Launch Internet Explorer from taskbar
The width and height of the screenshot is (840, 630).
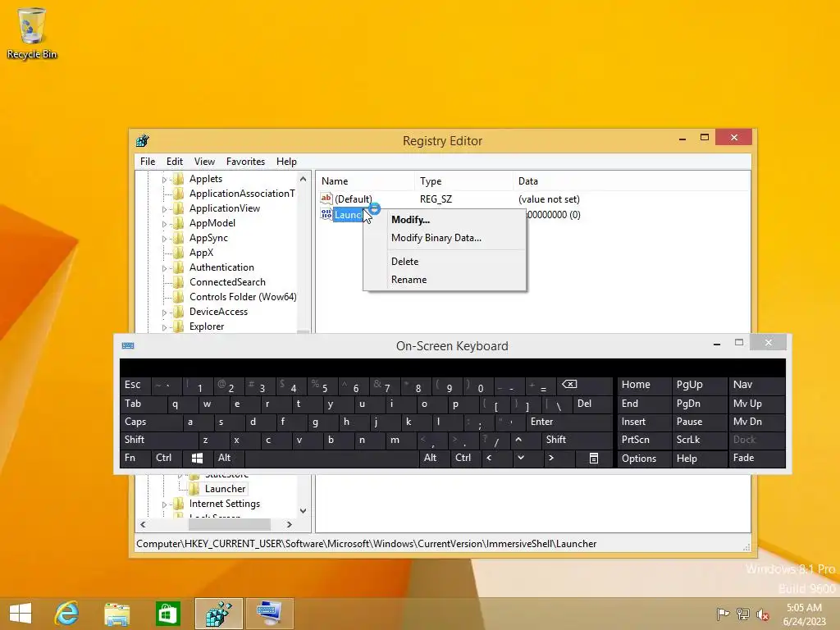(67, 614)
